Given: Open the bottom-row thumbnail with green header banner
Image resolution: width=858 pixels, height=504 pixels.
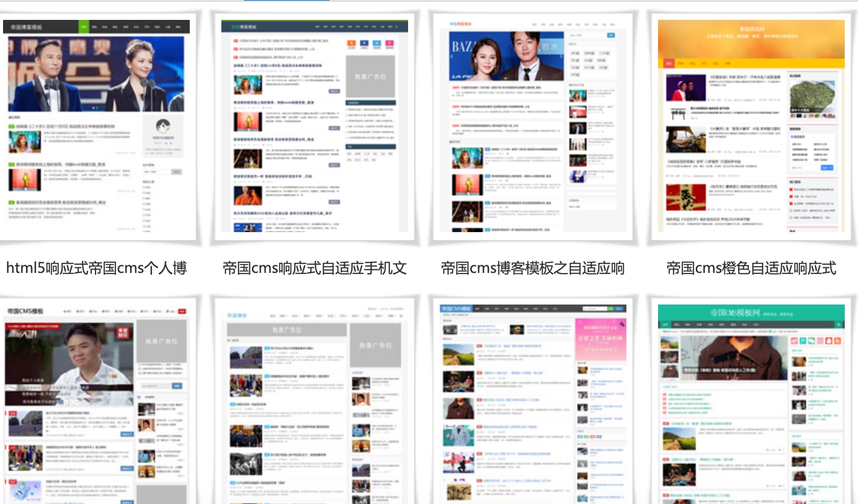Looking at the screenshot, I should click(751, 404).
